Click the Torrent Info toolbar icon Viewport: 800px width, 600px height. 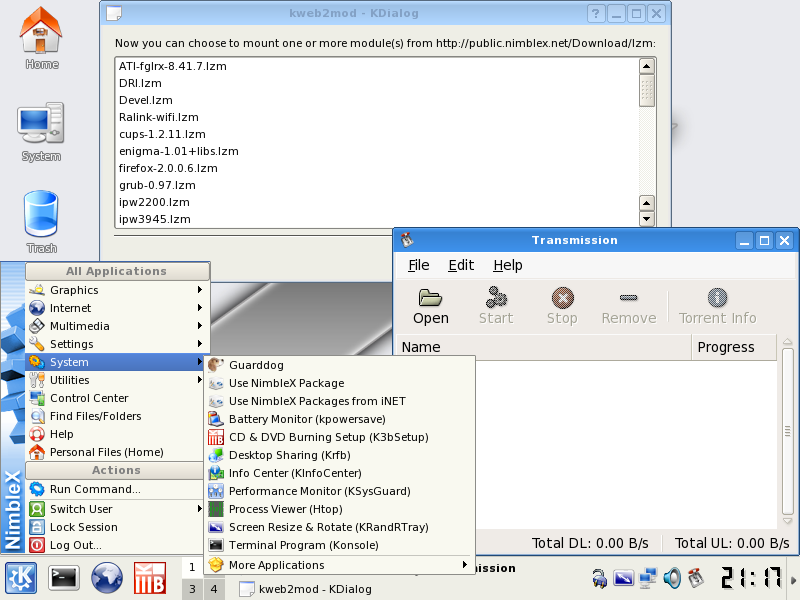pyautogui.click(x=717, y=306)
